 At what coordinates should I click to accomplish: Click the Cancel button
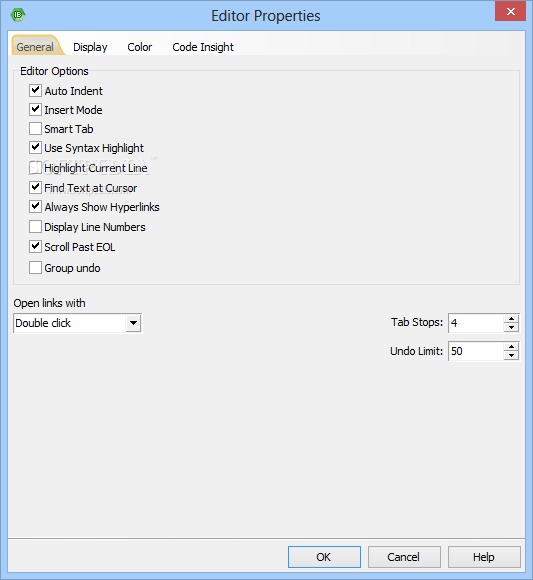pyautogui.click(x=404, y=557)
